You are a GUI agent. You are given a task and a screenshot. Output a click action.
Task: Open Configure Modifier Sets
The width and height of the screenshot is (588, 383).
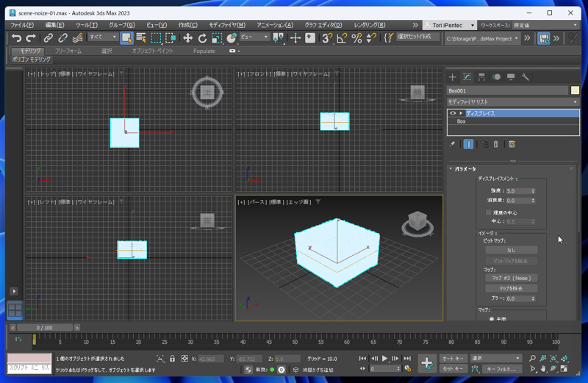coord(512,144)
